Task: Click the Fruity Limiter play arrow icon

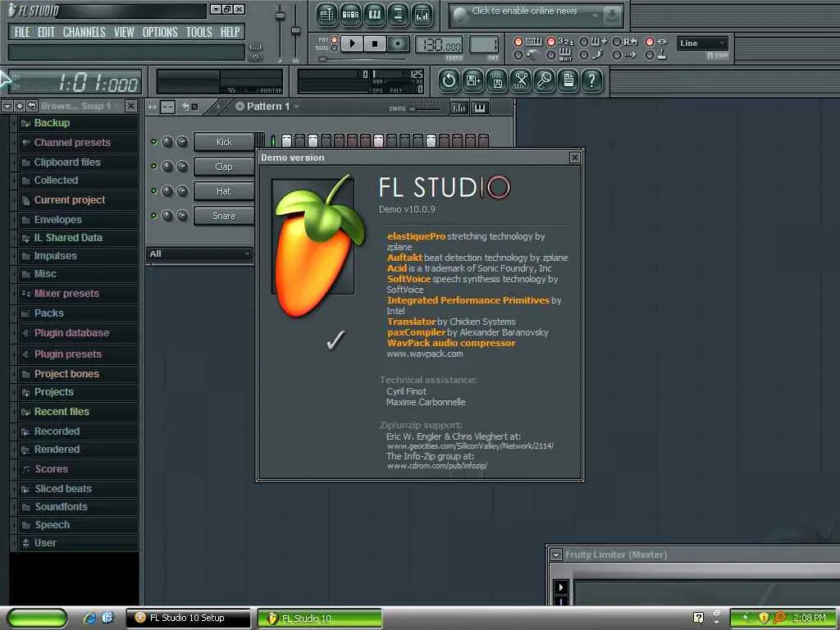Action: pyautogui.click(x=560, y=587)
